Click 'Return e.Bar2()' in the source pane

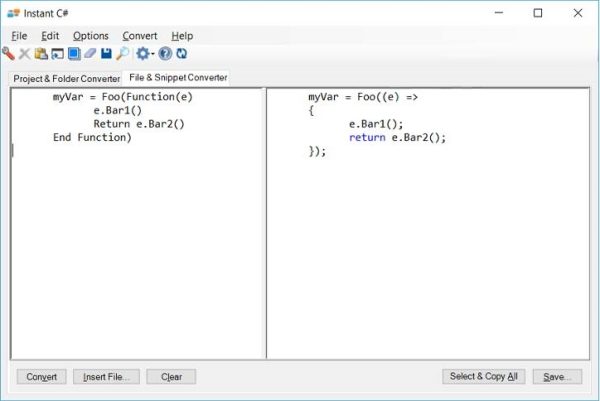pos(139,124)
